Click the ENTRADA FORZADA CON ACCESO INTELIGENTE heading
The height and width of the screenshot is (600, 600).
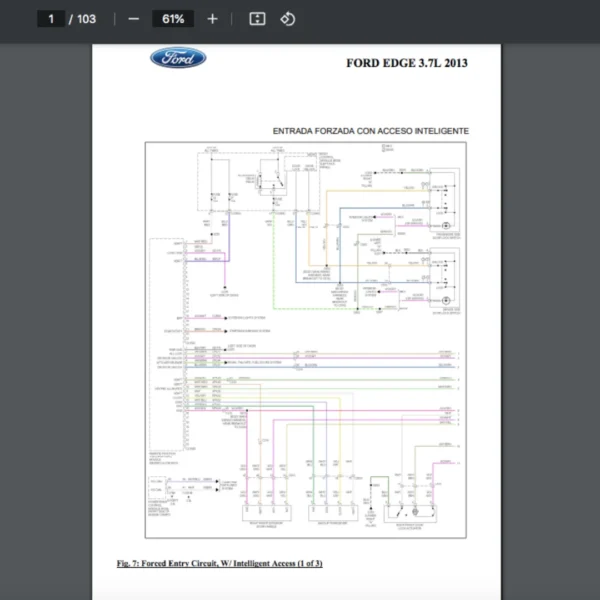(370, 131)
